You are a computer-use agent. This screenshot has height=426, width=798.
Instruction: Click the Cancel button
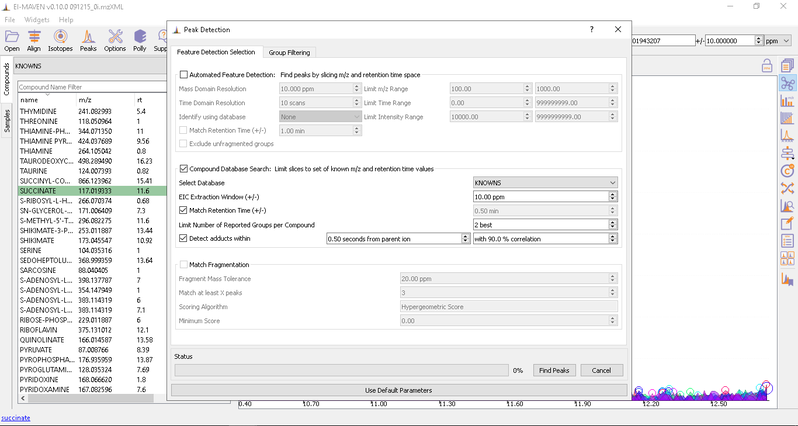601,371
